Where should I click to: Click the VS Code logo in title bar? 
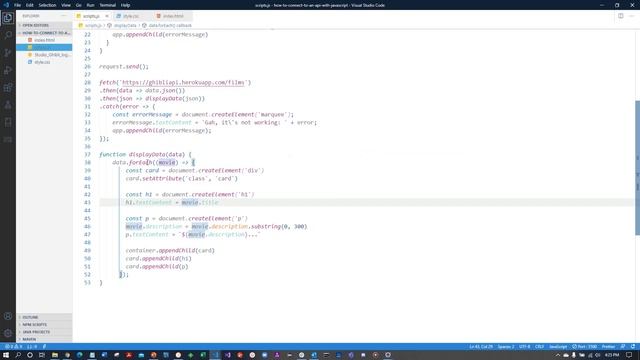point(6,5)
